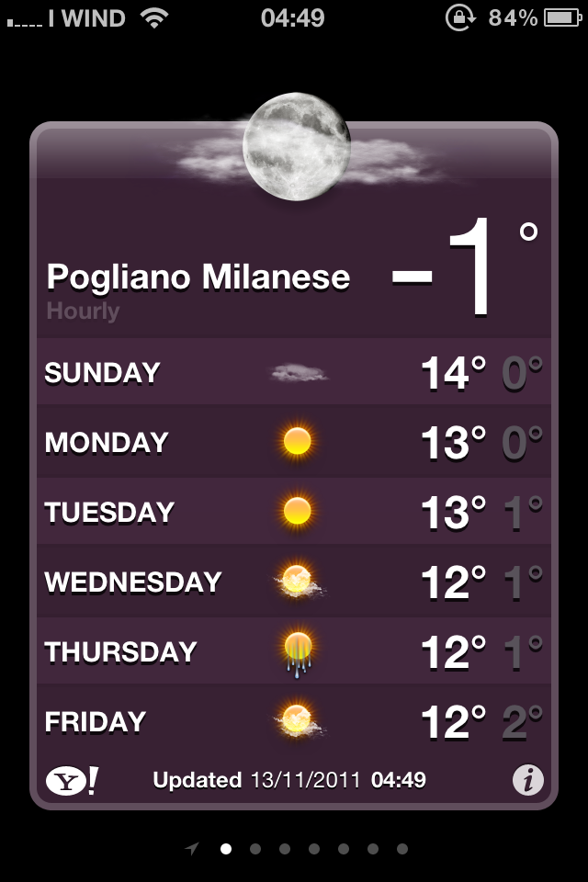Tap Friday's partly cloudy icon
This screenshot has width=588, height=882.
299,720
